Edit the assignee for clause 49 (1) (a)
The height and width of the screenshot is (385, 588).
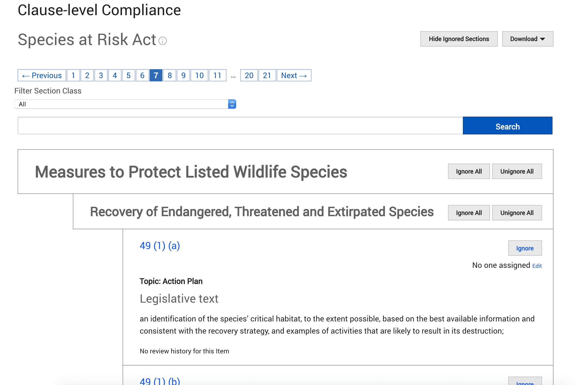coord(537,266)
